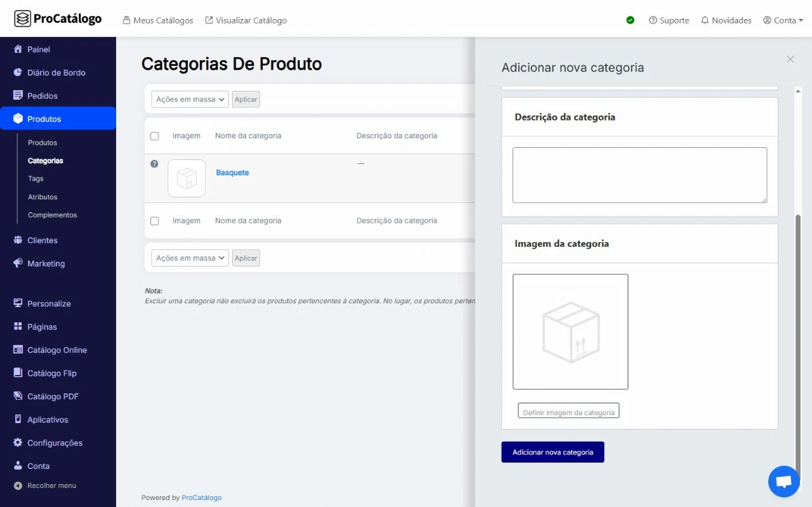Click the side panel vertical scrollbar
Screen dimensions: 812x507
click(798, 343)
